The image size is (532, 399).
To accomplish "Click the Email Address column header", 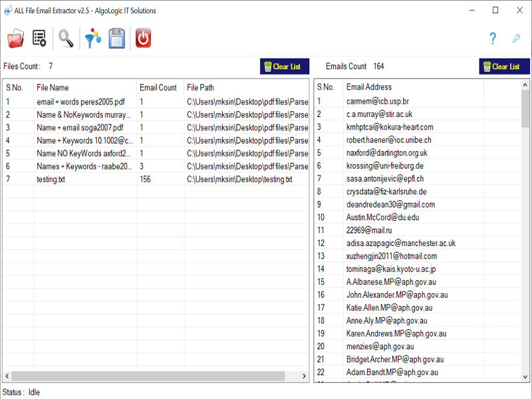I will 412,87.
